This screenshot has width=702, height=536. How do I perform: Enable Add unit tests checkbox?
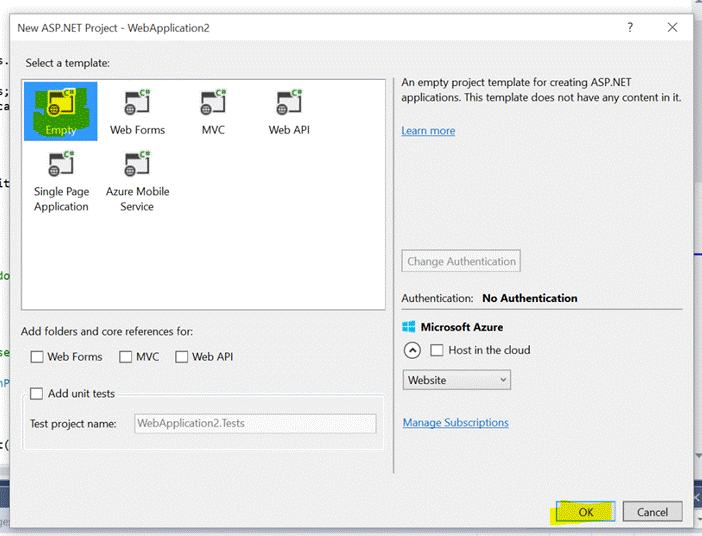(36, 394)
